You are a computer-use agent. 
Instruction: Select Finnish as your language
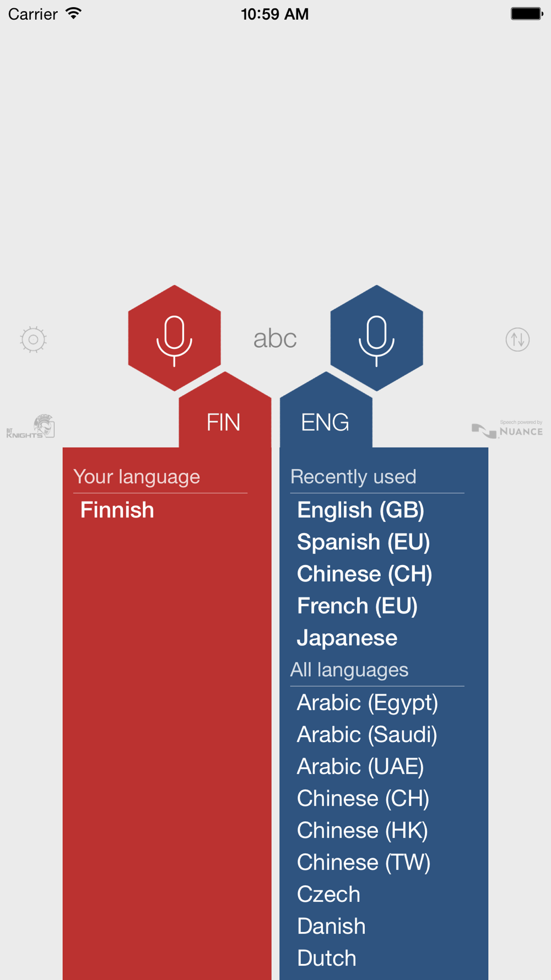(117, 510)
